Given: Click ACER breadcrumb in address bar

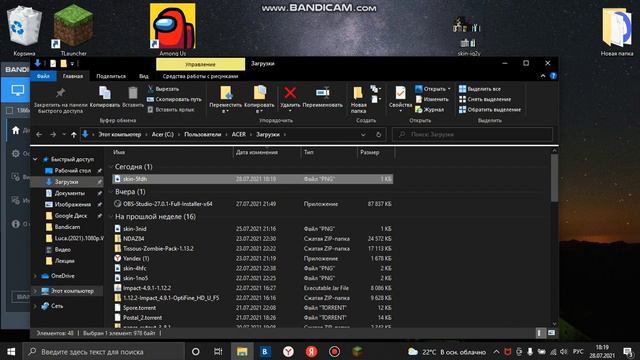Looking at the screenshot, I should click(x=239, y=134).
